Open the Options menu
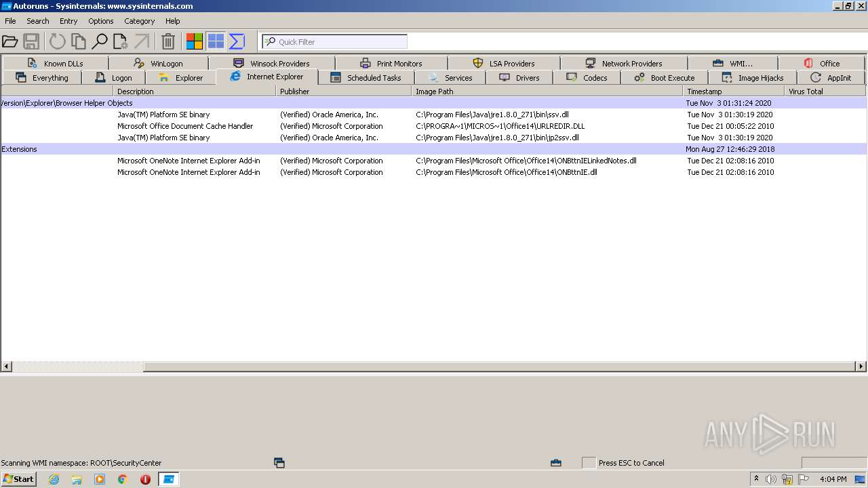Screen dimensions: 868x488 point(101,21)
